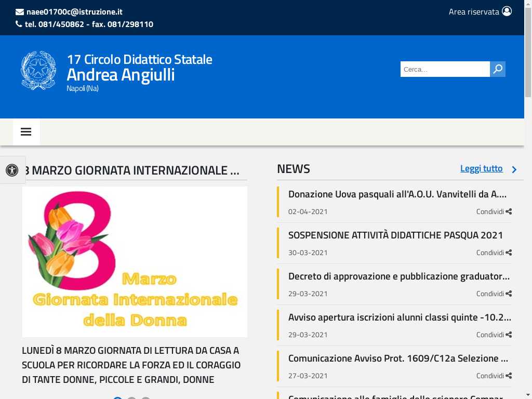Share the Sospensione attività didattiche news
532x399 pixels.
[494, 252]
